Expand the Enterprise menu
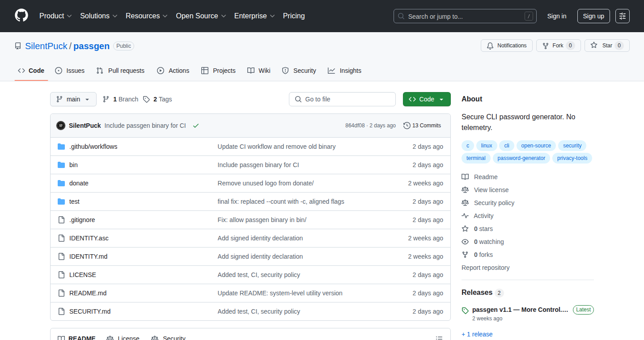The image size is (644, 340). (254, 16)
